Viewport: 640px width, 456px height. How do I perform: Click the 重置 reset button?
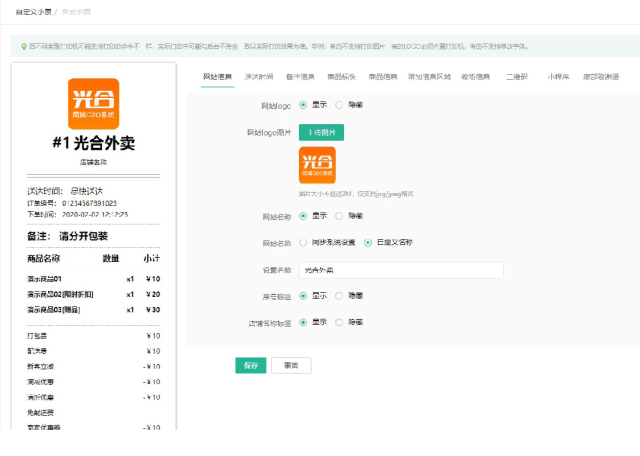click(x=291, y=365)
